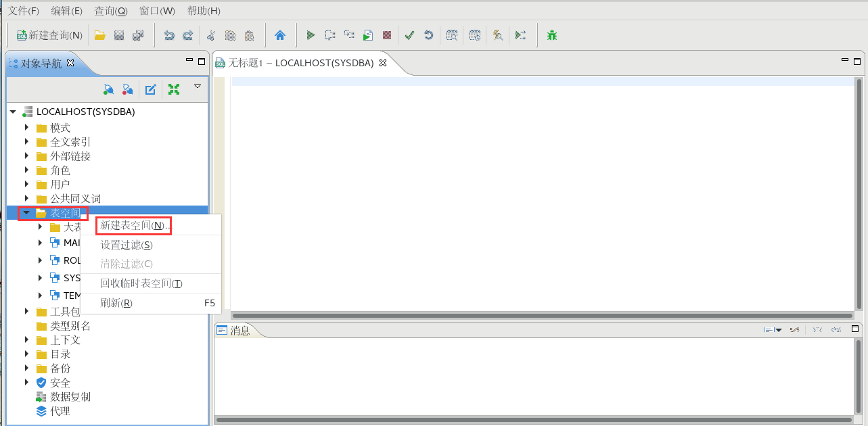868x426 pixels.
Task: Click the New Query (新建查询) button
Action: tap(49, 35)
